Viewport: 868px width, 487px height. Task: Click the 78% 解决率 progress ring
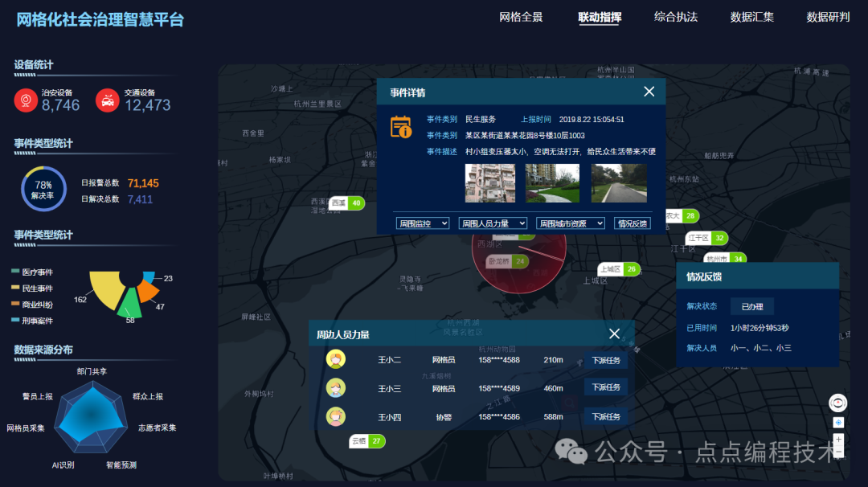click(43, 190)
